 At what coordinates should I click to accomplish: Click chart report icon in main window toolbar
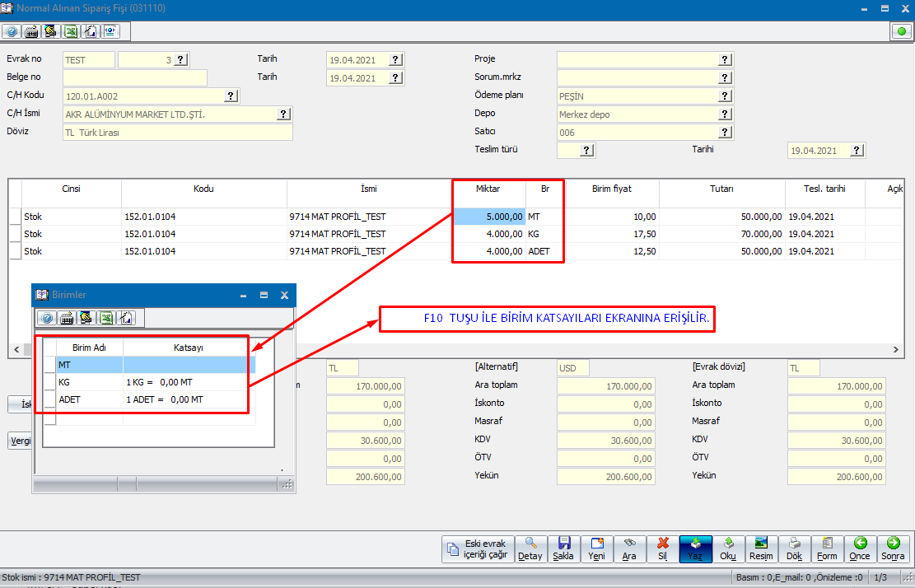(91, 31)
